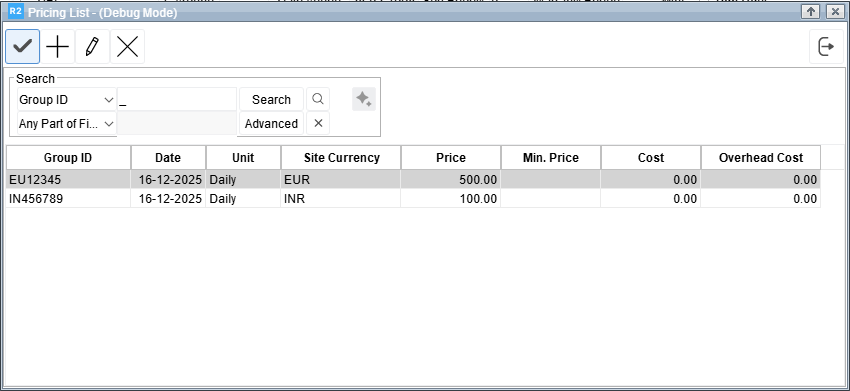Screen dimensions: 850x391
Task: Select the IN456789 row
Action: pyautogui.click(x=413, y=198)
